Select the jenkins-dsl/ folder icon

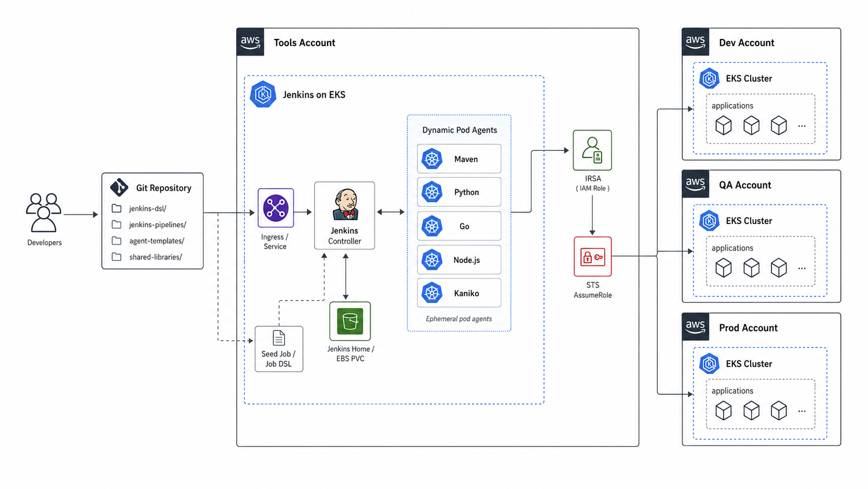point(117,208)
